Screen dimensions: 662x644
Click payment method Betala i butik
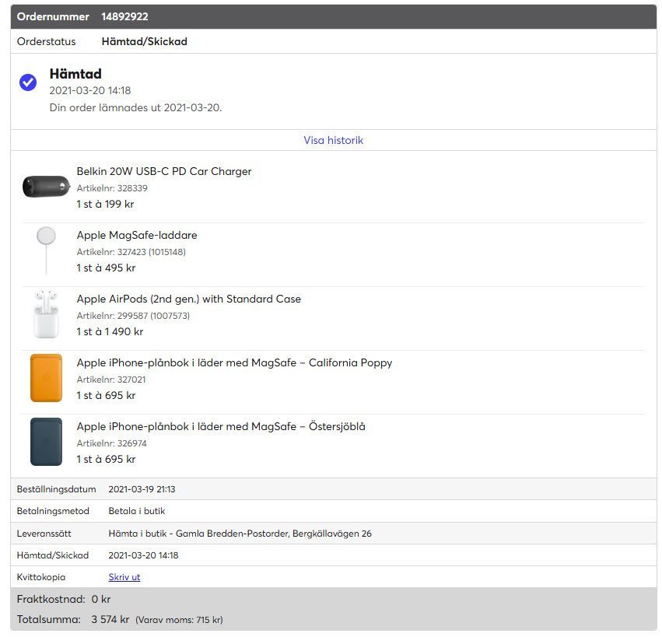tap(137, 511)
